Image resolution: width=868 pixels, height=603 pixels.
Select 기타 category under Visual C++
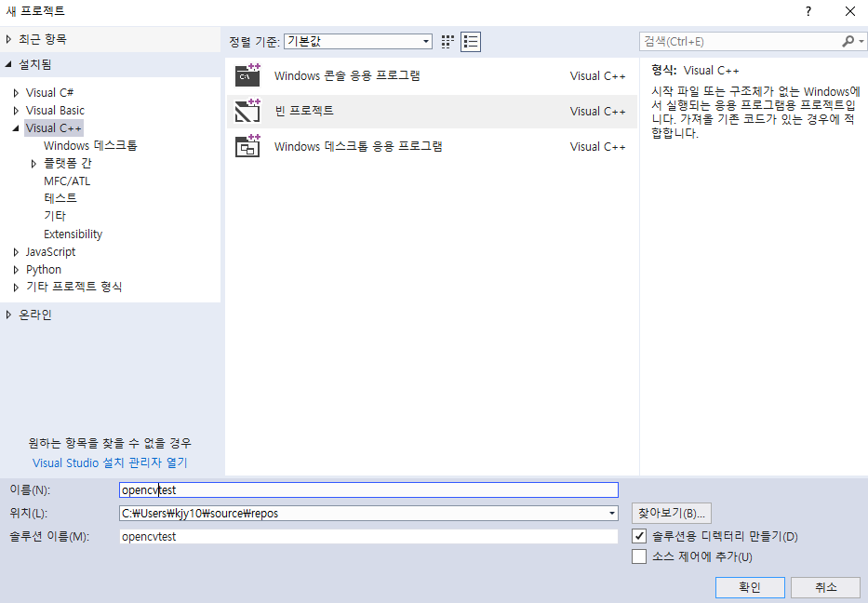coord(55,216)
